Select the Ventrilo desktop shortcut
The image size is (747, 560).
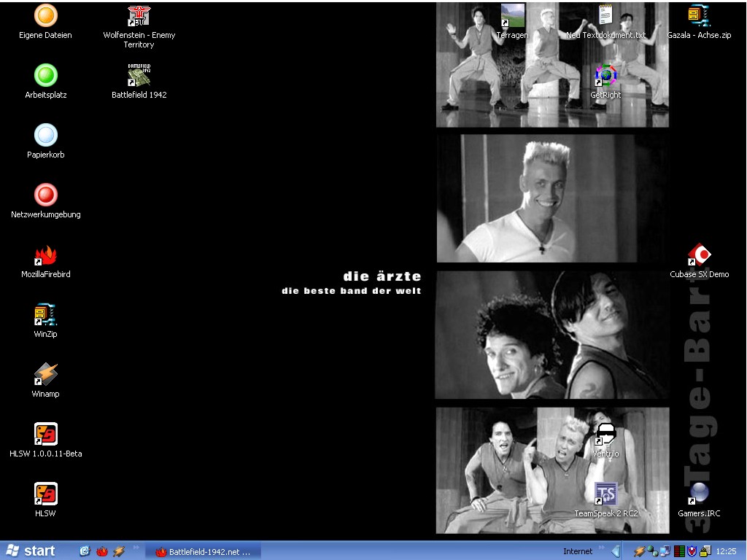coord(606,440)
